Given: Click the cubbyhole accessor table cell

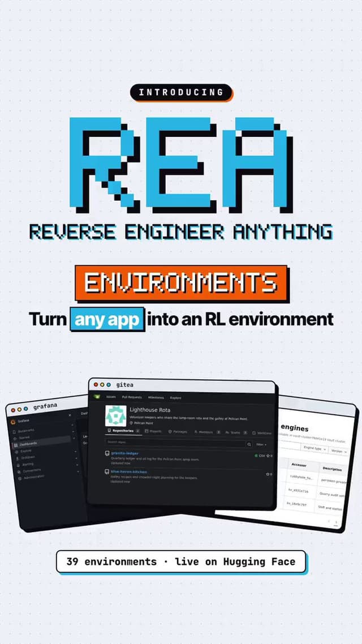Looking at the screenshot, I should (x=301, y=478).
